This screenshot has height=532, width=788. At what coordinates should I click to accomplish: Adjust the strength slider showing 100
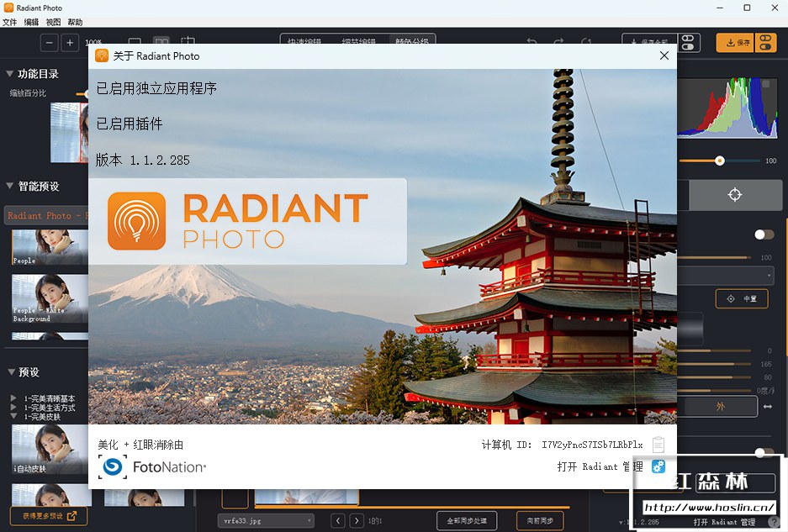(x=720, y=161)
